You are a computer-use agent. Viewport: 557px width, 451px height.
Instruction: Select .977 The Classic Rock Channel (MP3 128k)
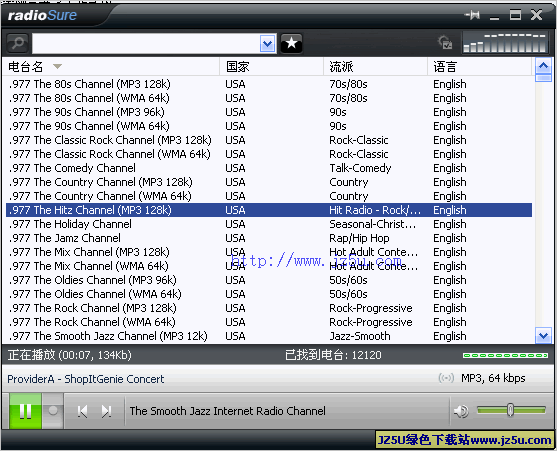pos(269,140)
